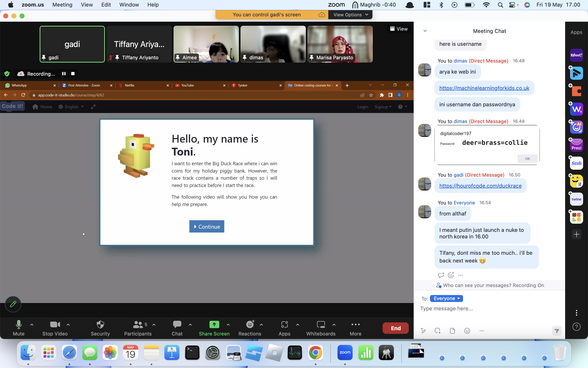
Task: Open Participants panel
Action: (x=138, y=328)
